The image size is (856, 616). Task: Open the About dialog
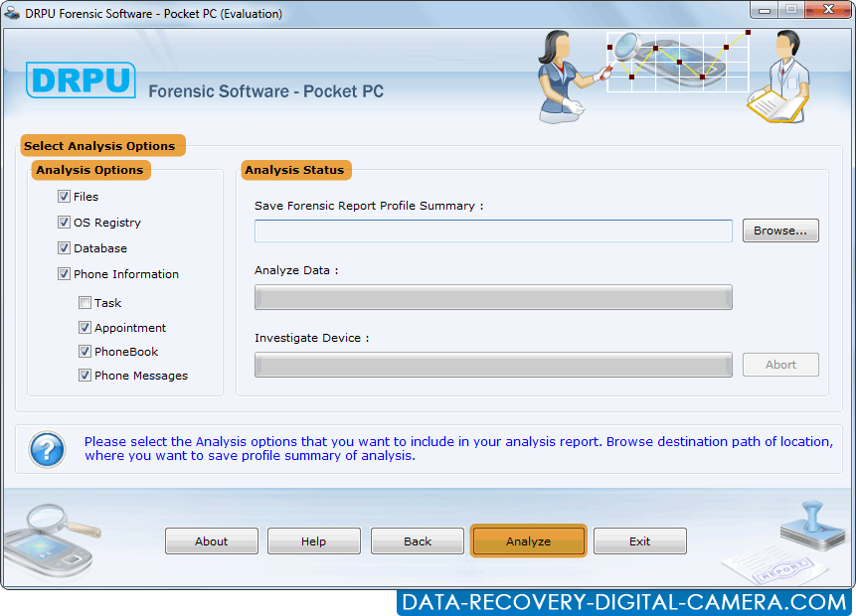point(212,541)
